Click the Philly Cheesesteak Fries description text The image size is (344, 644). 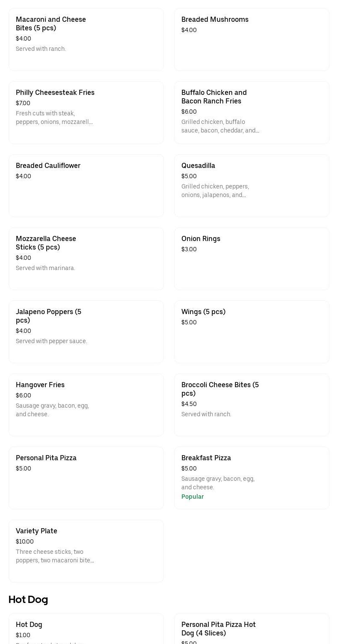54,118
